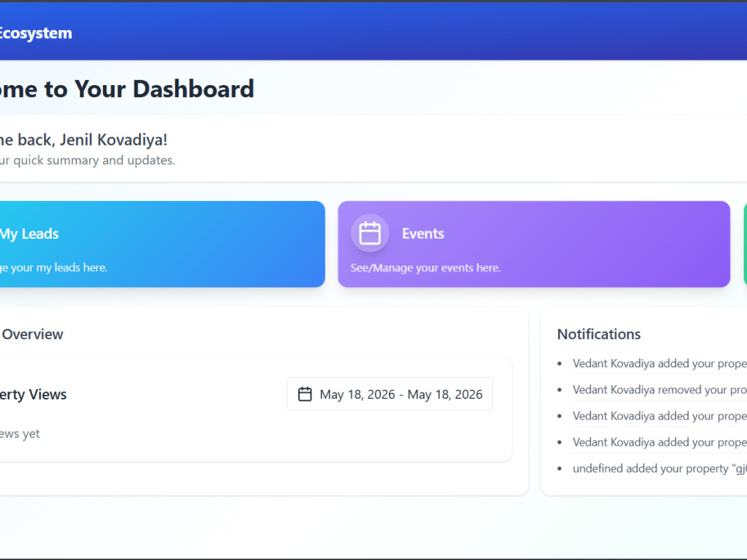Click the calendar icon on Events card
The image size is (747, 560).
(370, 233)
